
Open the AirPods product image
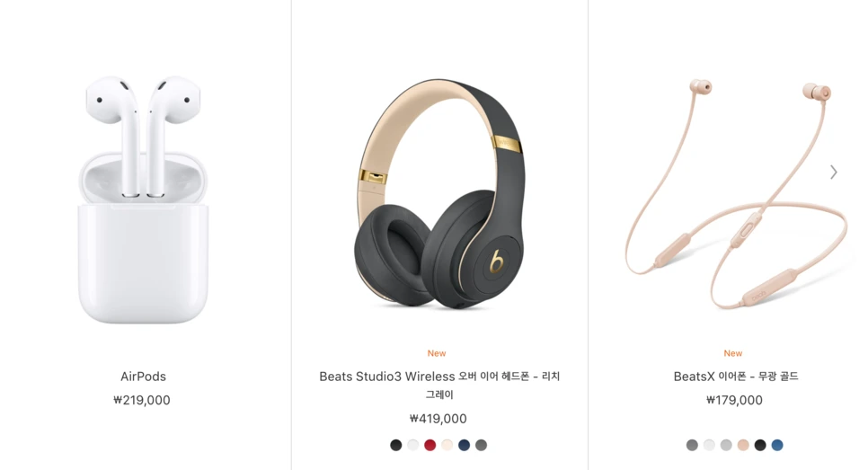click(x=144, y=200)
